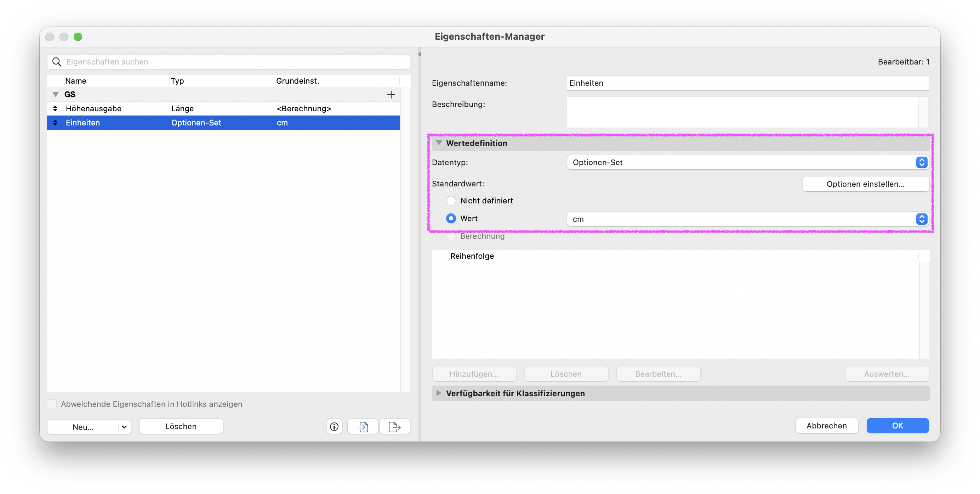Viewport: 980px width, 494px height.
Task: Click the Eigenschaftenname field containing Einheiten
Action: click(747, 83)
